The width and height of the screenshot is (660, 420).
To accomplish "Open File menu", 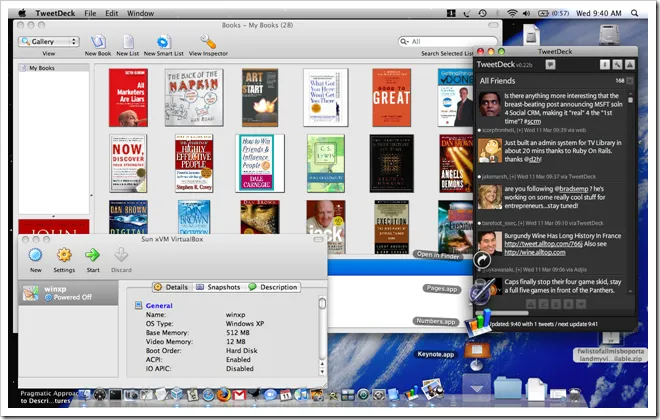I will tap(90, 13).
